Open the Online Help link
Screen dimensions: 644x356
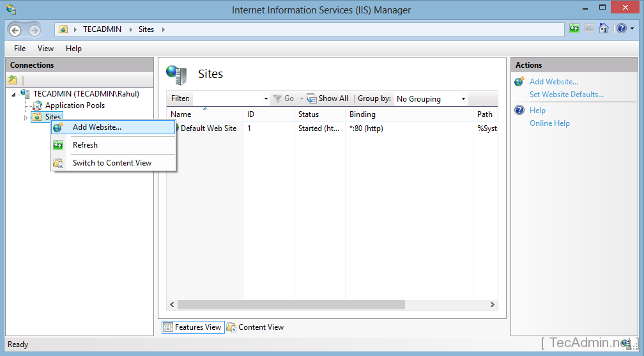[549, 123]
